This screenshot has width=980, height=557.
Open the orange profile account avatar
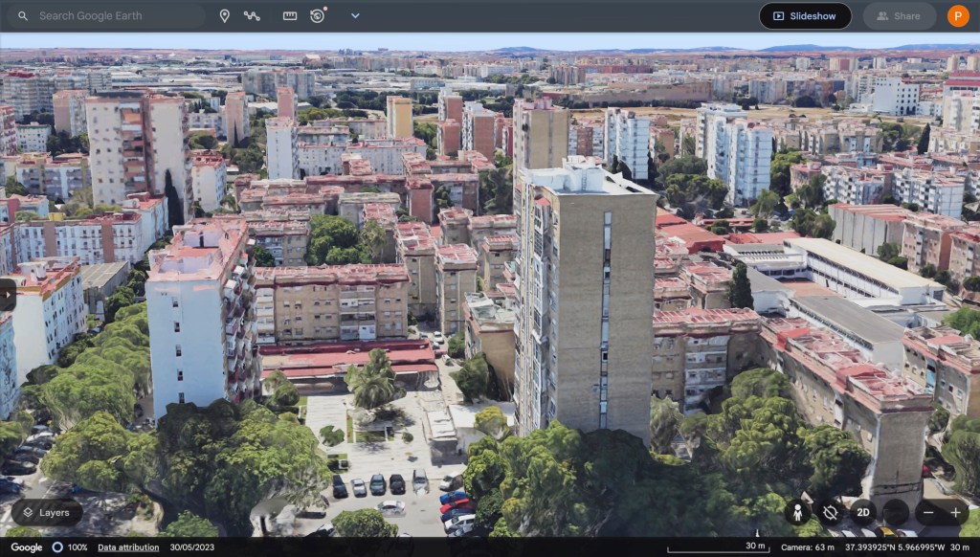(958, 16)
